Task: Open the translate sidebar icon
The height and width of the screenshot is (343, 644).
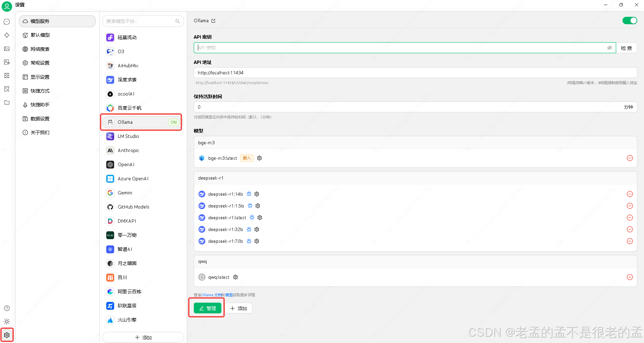Action: [7, 62]
